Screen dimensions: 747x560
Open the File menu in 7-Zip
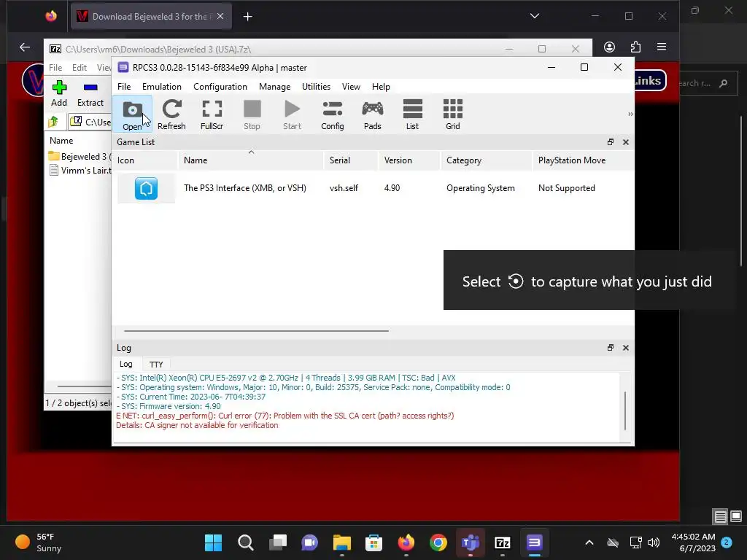55,68
